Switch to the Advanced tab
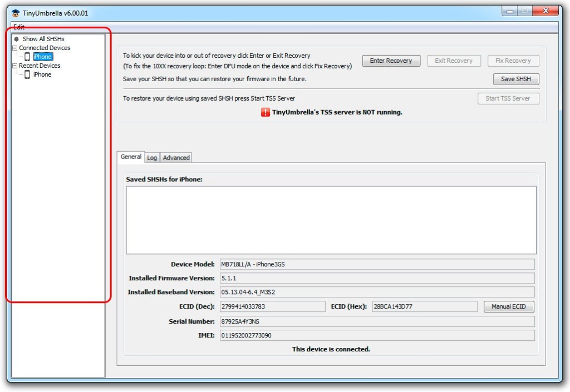This screenshot has width=570, height=392. [x=176, y=158]
